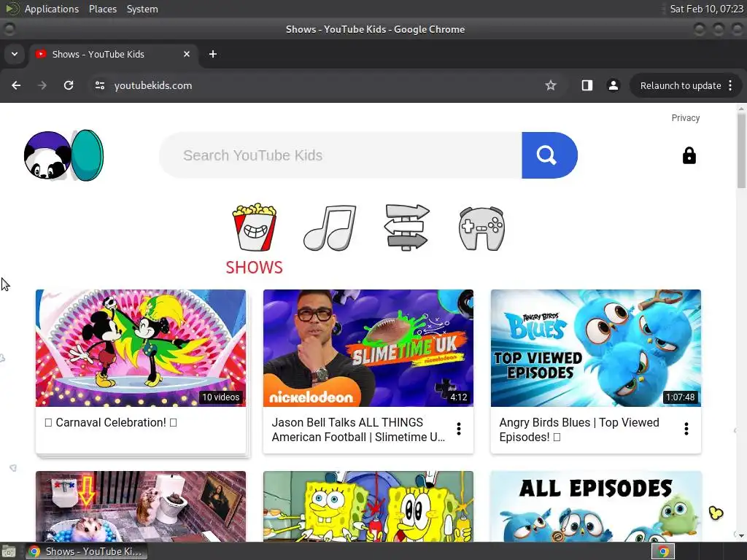Click the blue search magnifier button
This screenshot has width=747, height=560.
coord(549,155)
